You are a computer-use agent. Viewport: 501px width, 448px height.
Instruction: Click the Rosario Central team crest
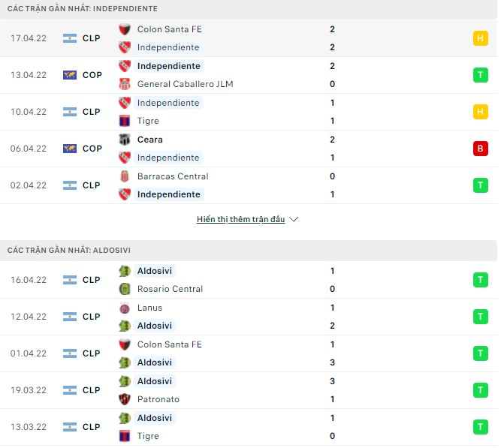125,289
